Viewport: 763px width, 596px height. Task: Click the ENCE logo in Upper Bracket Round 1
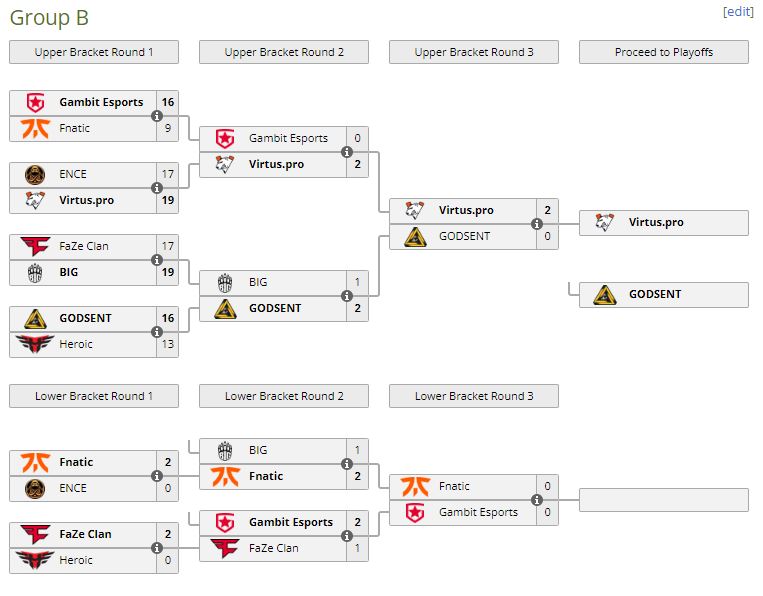click(x=35, y=174)
